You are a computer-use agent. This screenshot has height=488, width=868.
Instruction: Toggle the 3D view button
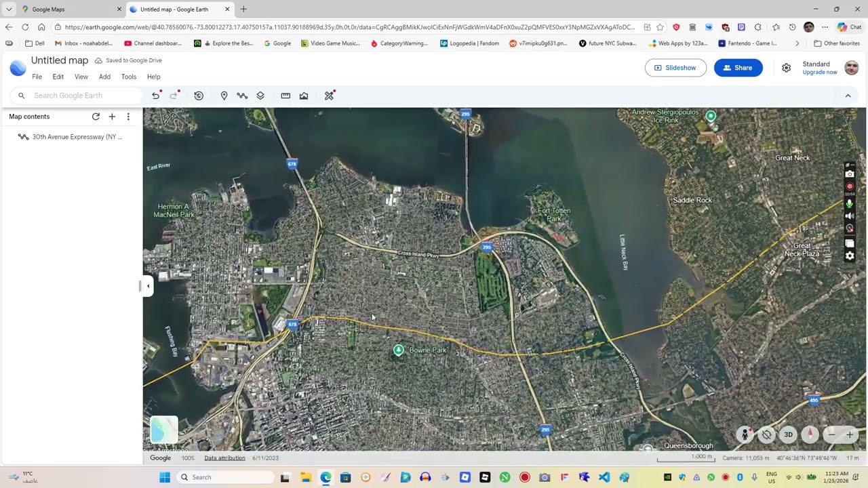tap(788, 434)
